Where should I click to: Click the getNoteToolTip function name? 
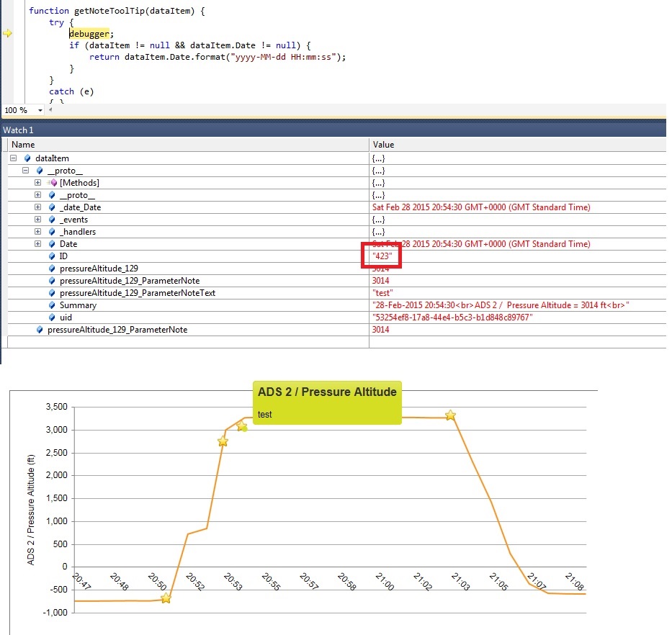(109, 11)
